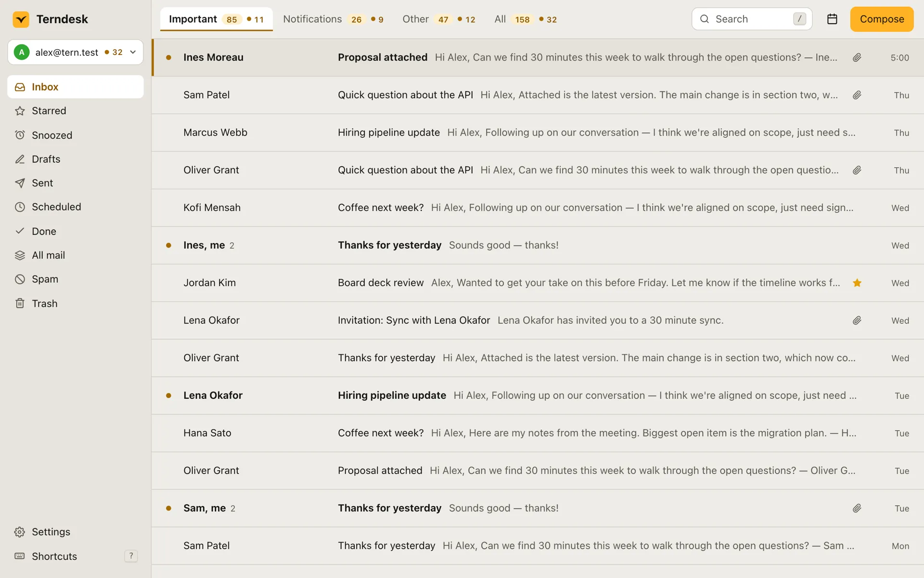Click the unread dot on Ines Moreau's email
Image resolution: width=924 pixels, height=578 pixels.
click(169, 58)
